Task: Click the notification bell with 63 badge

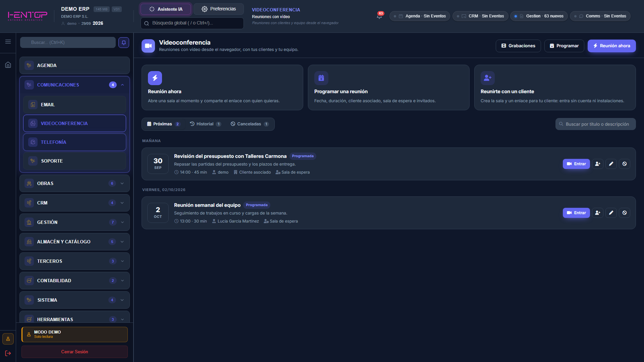Action: 379,16
